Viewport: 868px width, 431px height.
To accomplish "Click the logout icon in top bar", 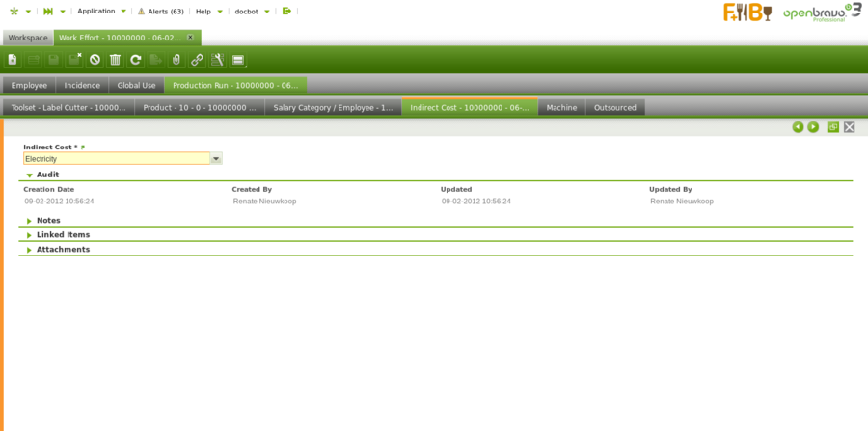I will click(x=286, y=11).
